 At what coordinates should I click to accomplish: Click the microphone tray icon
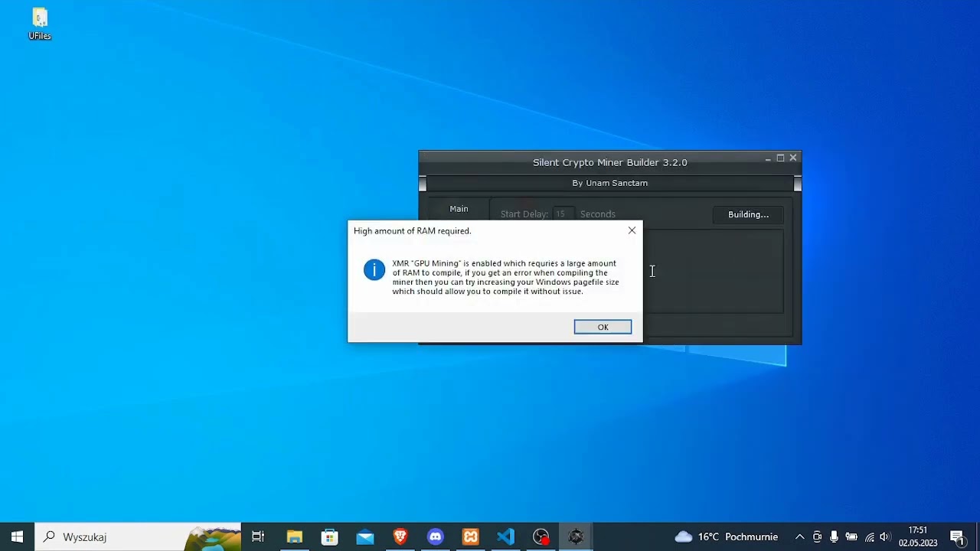(834, 536)
